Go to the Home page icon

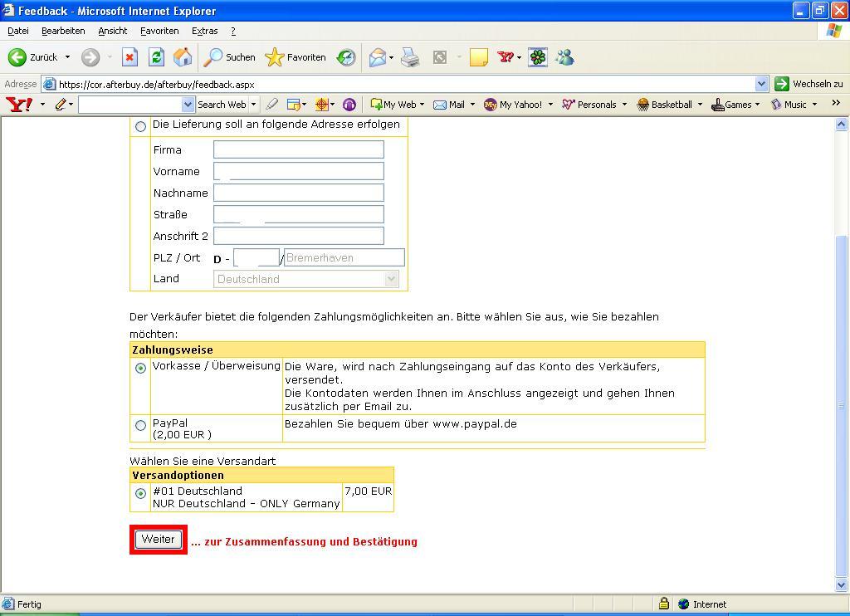183,57
